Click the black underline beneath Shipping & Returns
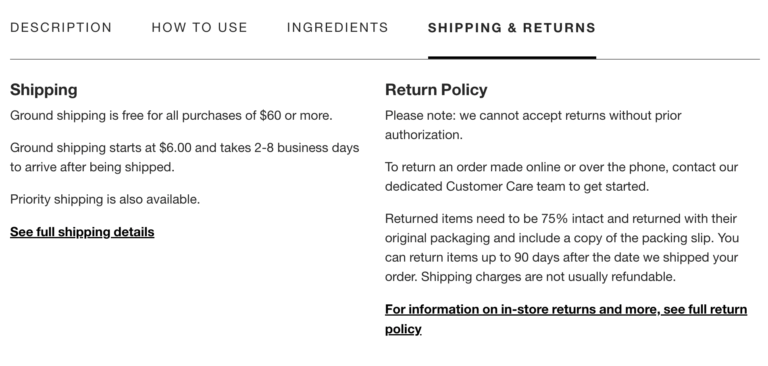 (512, 57)
